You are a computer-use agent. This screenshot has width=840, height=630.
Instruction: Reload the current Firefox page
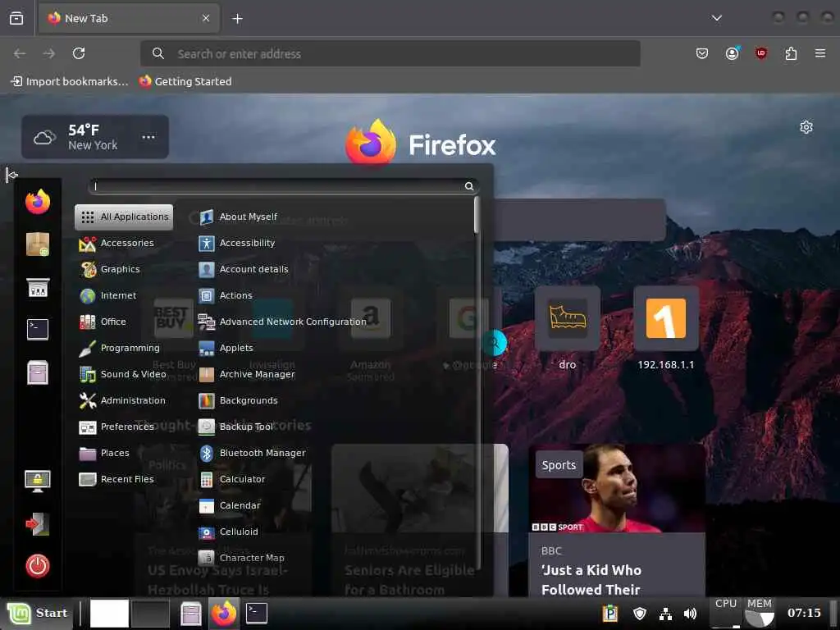click(79, 53)
